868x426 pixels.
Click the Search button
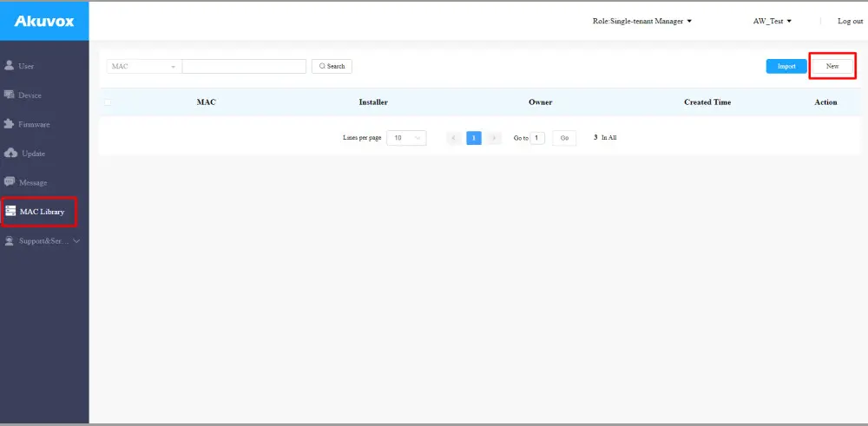click(332, 67)
